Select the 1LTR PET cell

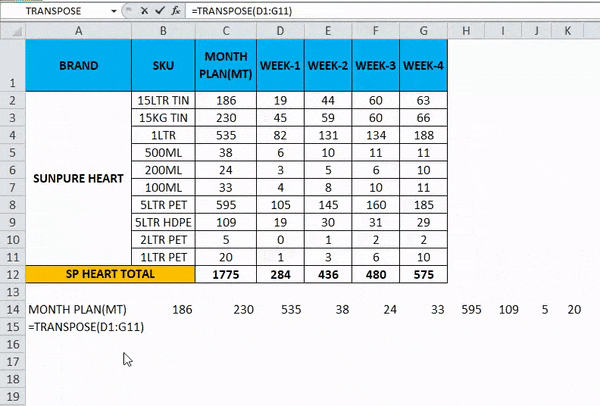click(x=163, y=257)
